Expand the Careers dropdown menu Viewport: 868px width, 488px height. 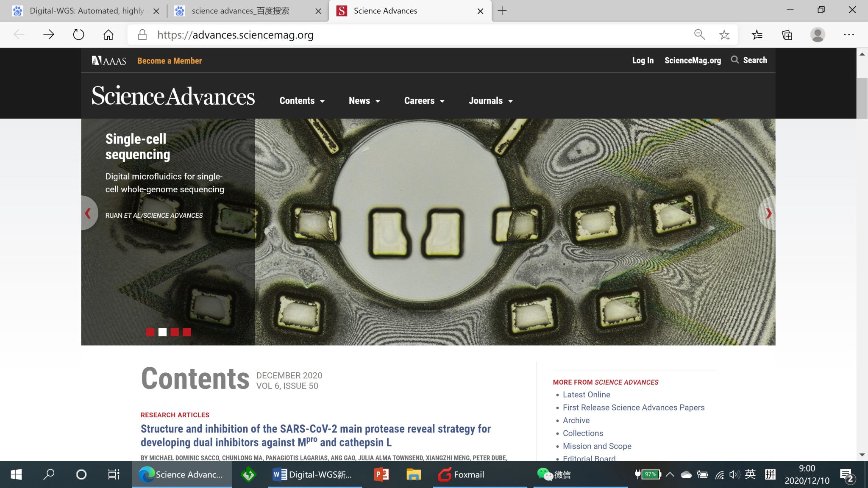(x=424, y=101)
